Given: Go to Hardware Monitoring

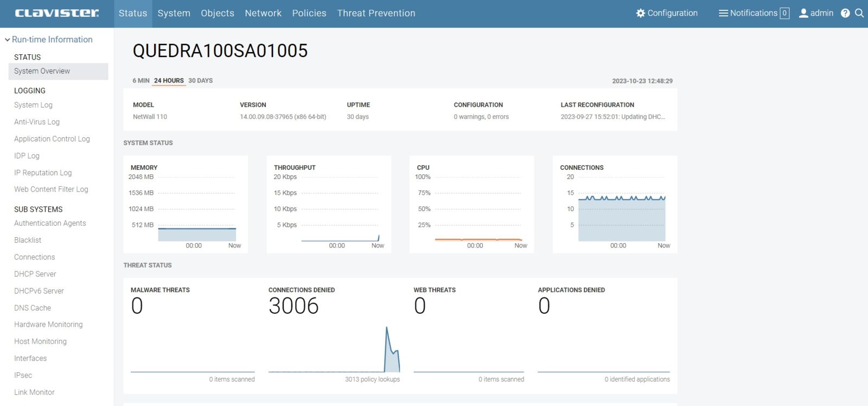Looking at the screenshot, I should pyautogui.click(x=48, y=325).
